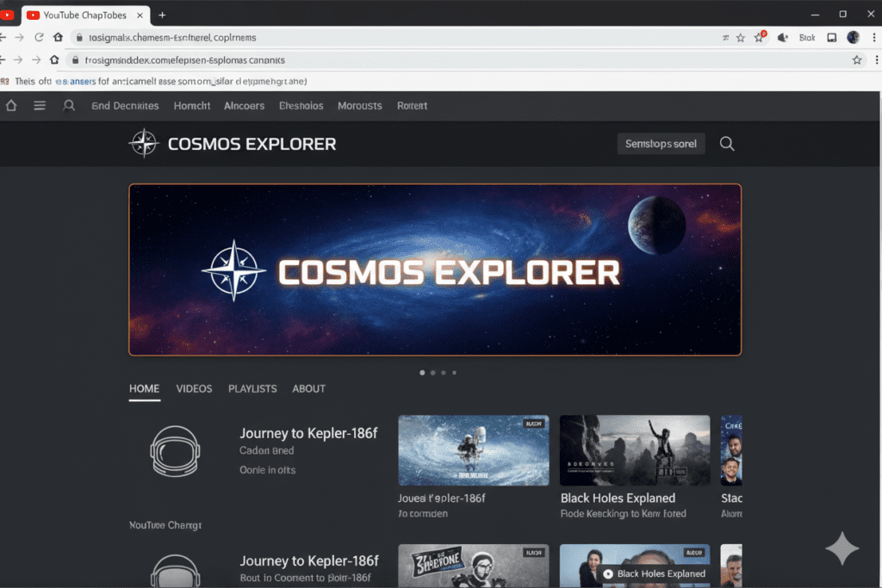The width and height of the screenshot is (882, 588).
Task: Switch to the VIDEOS tab
Action: click(x=194, y=388)
